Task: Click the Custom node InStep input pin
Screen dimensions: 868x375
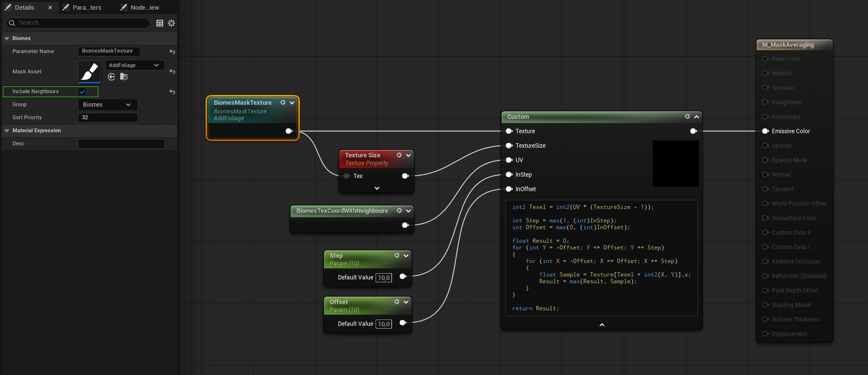Action: (509, 174)
